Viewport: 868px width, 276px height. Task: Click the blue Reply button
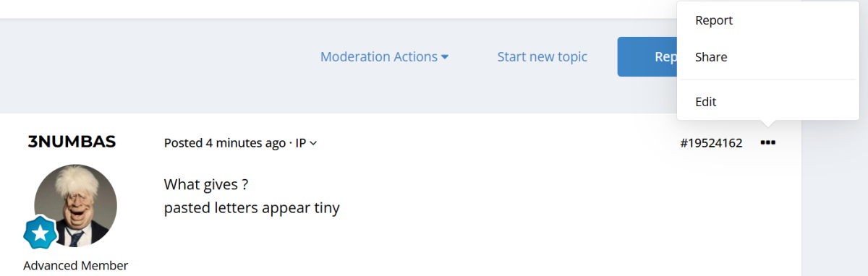pyautogui.click(x=647, y=56)
